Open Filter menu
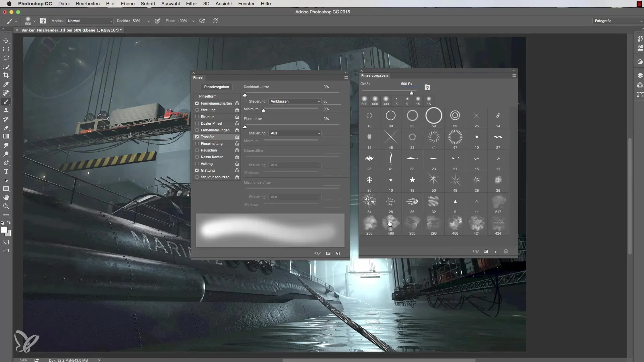Viewport: 644px width, 362px height. (x=192, y=4)
